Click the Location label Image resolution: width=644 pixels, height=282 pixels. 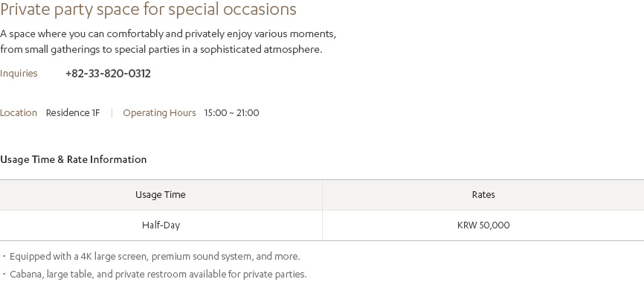19,113
